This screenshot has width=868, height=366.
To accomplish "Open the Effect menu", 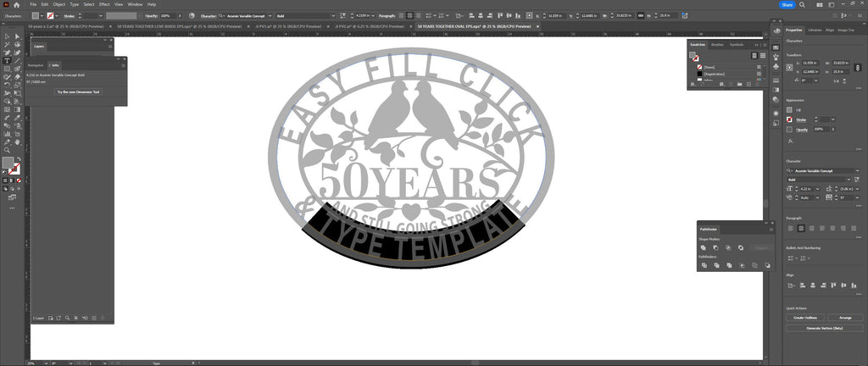I will tap(104, 4).
